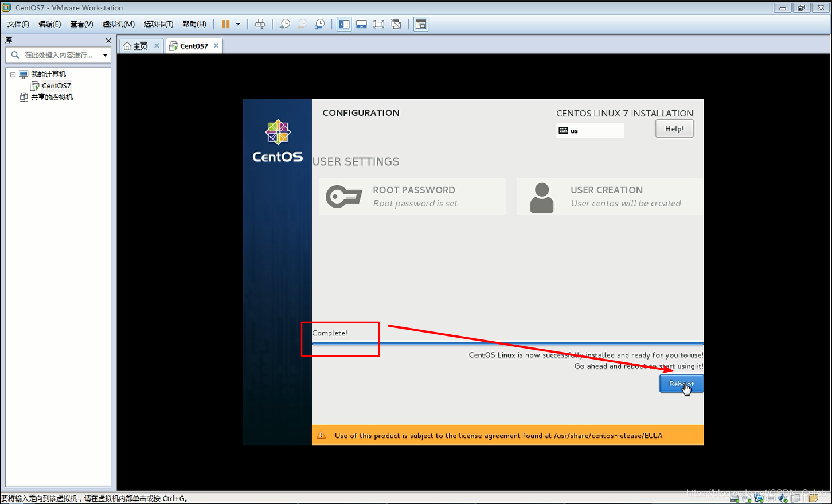
Task: Click the user creation person icon
Action: pos(542,198)
